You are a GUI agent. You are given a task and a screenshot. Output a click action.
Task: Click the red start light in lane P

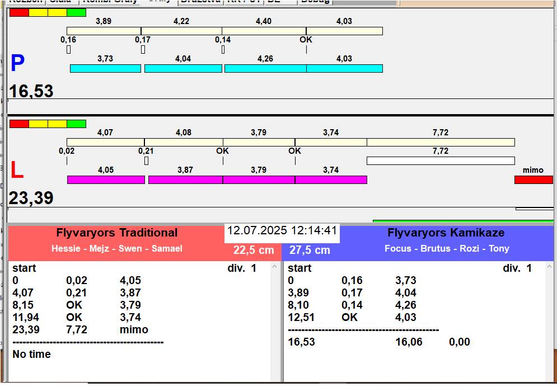(18, 12)
